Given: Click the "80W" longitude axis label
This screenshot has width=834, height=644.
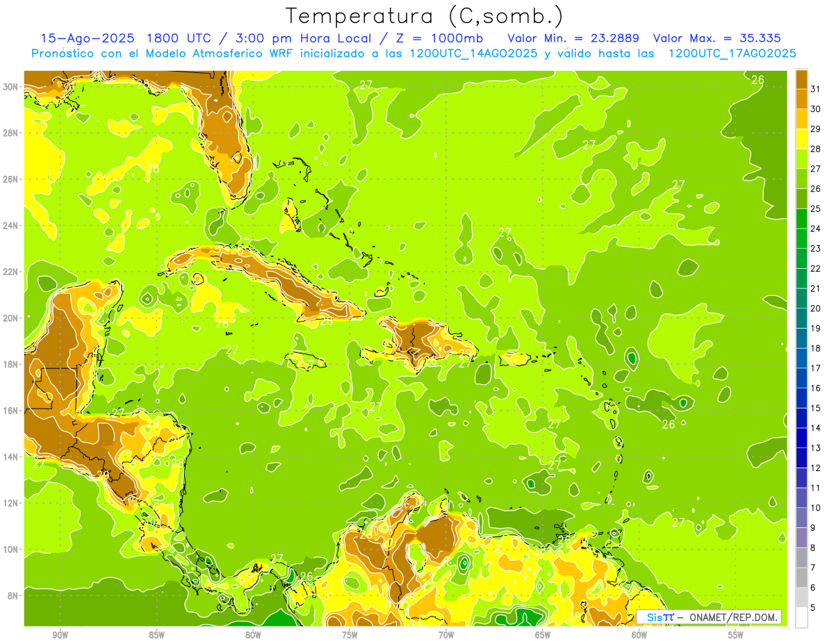Looking at the screenshot, I should tap(254, 635).
